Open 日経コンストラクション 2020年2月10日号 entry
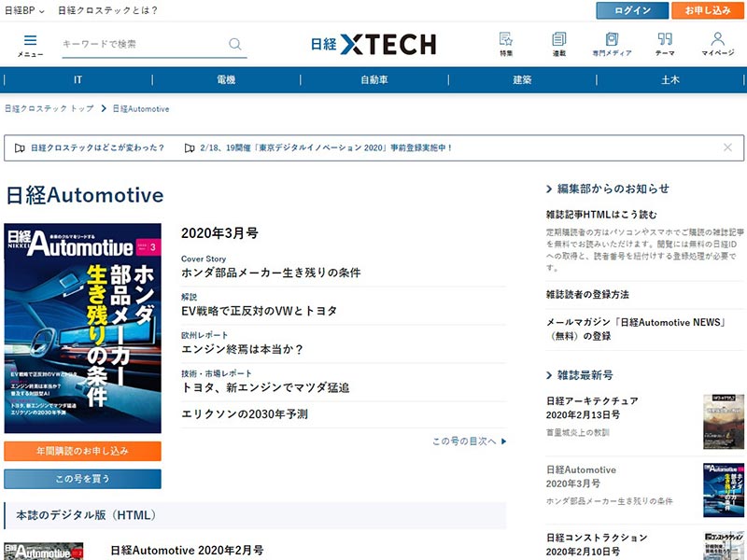This screenshot has width=747, height=560. coord(597,544)
